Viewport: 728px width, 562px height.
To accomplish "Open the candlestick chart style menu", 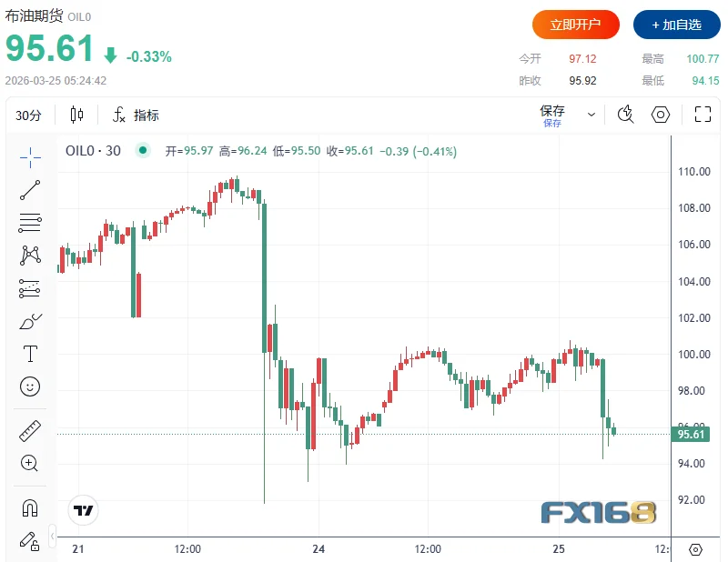I will click(76, 115).
